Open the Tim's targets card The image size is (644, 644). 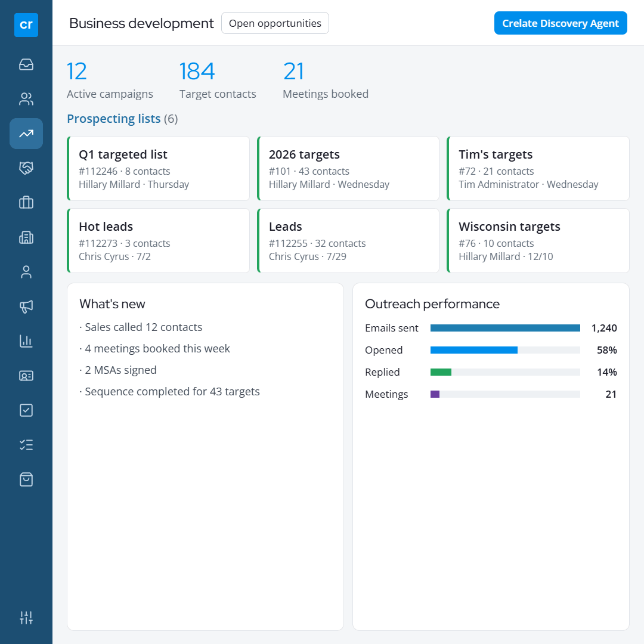click(x=538, y=168)
